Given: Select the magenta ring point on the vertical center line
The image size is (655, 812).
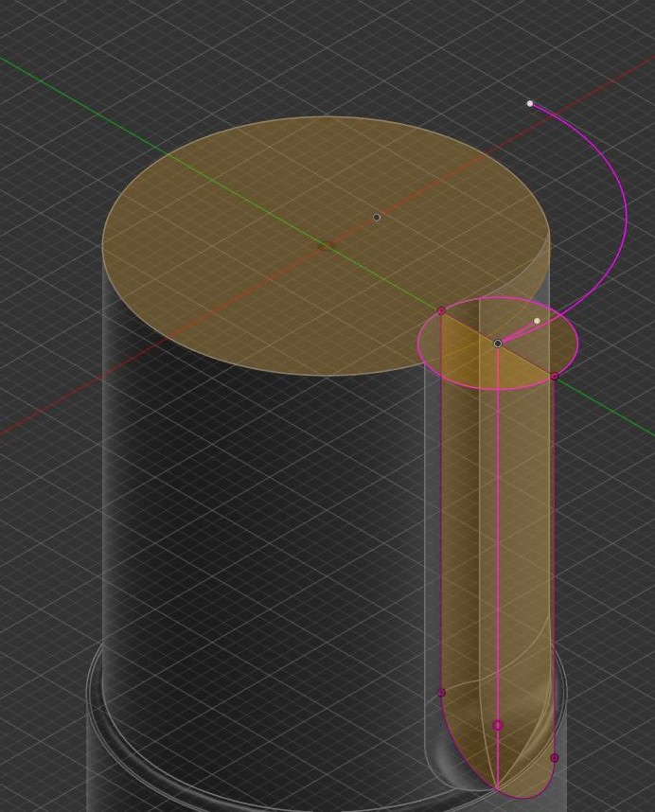Looking at the screenshot, I should 498,726.
